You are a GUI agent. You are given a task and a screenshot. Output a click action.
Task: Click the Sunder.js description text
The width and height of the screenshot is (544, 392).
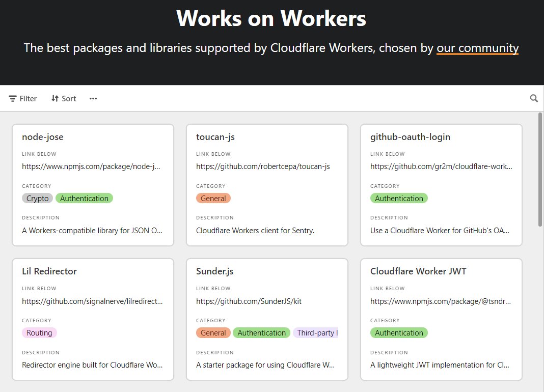[265, 365]
